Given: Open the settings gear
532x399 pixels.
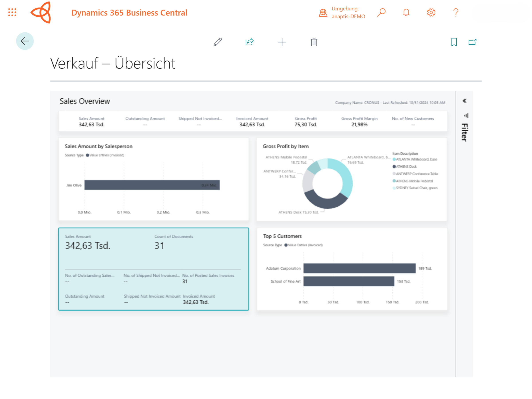Looking at the screenshot, I should (431, 12).
